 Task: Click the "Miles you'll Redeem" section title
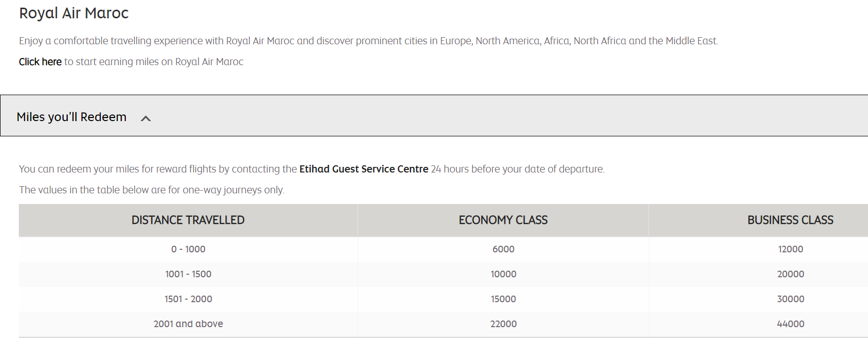[71, 117]
